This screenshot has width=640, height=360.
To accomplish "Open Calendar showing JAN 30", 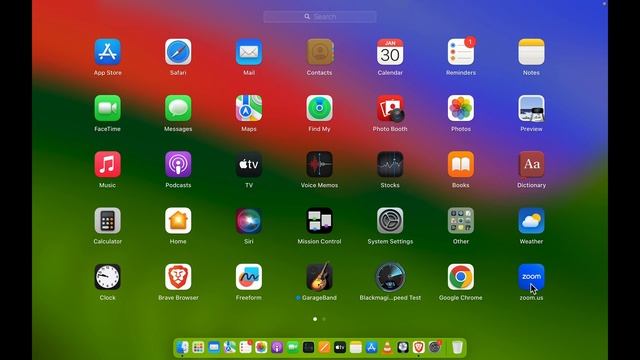I will tap(390, 52).
